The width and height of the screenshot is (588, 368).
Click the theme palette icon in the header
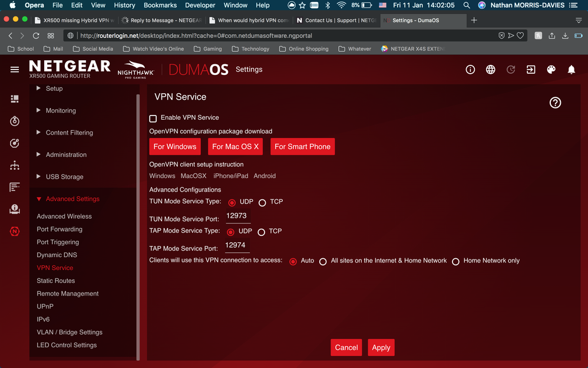coord(551,69)
